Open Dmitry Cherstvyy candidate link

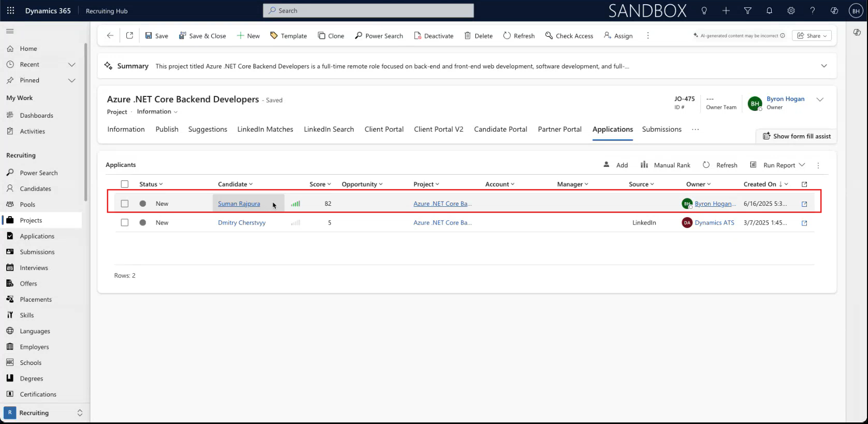coord(242,222)
